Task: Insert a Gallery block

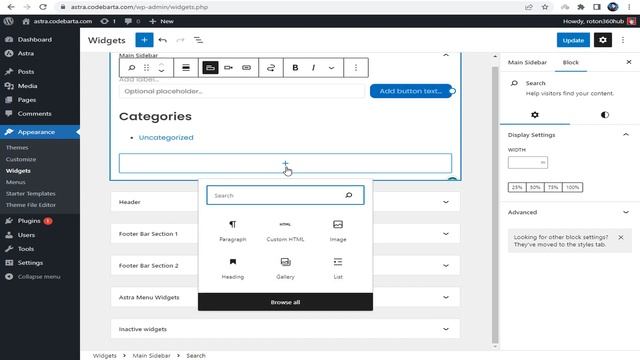Action: coord(285,269)
